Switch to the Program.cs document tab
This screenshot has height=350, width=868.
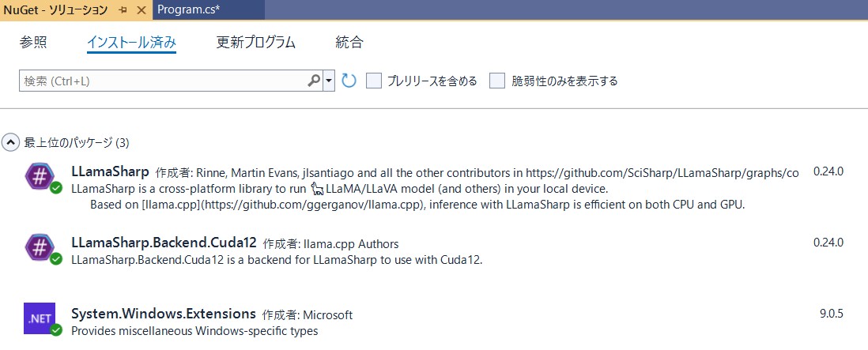click(188, 10)
